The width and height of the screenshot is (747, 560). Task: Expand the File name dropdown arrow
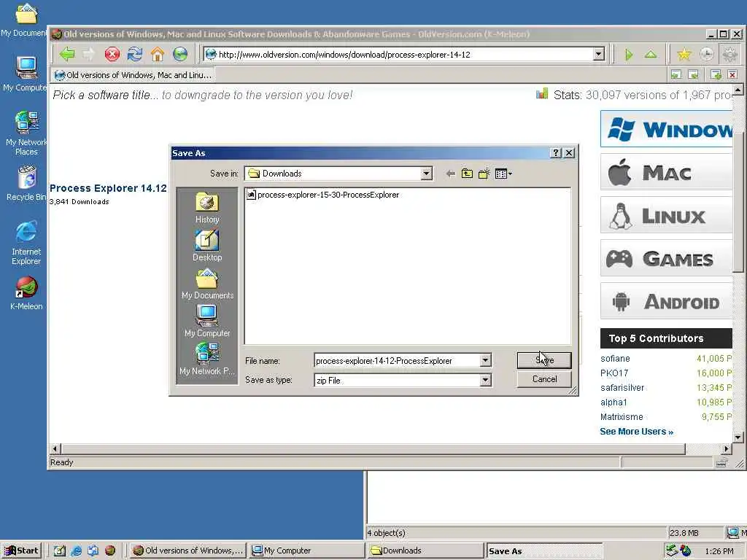485,360
